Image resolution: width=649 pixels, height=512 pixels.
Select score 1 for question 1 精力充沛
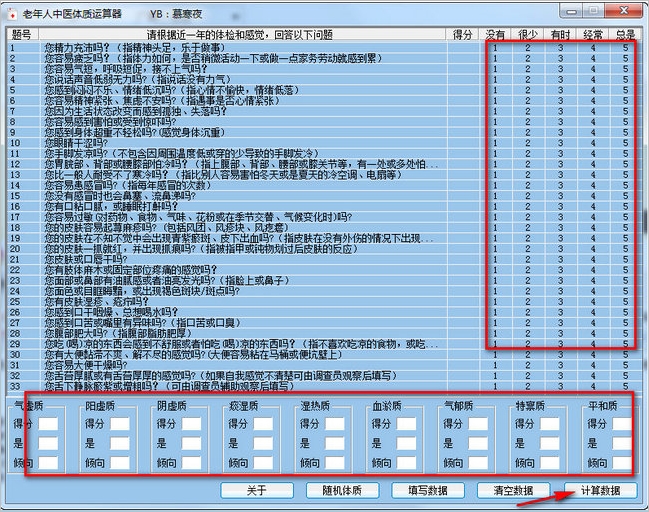click(495, 48)
